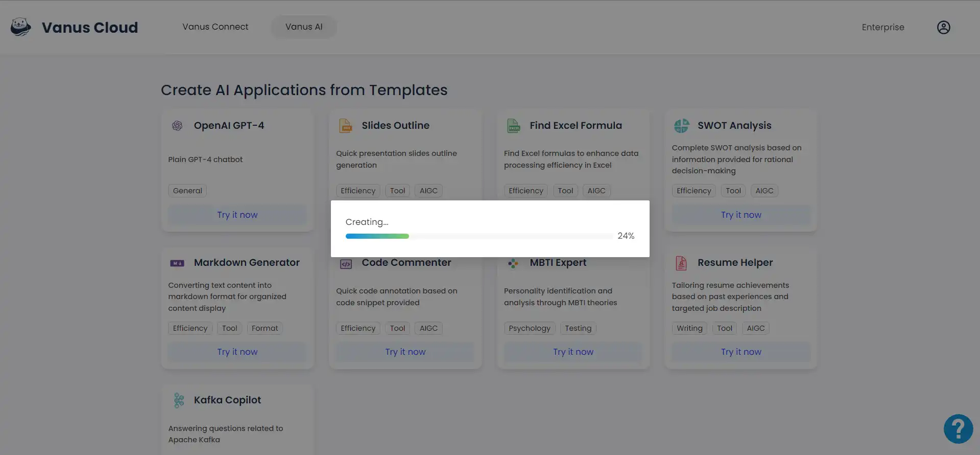Click the Vanus Cloud otter logo
This screenshot has width=980, height=455.
click(x=21, y=27)
